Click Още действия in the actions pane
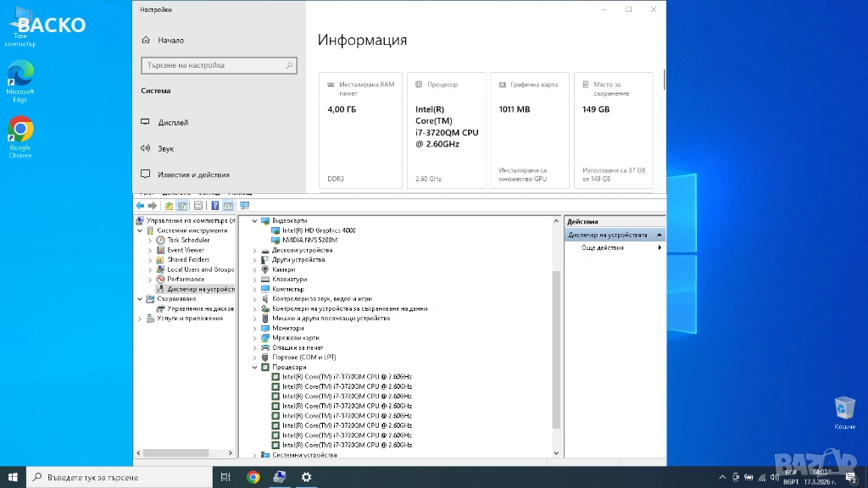Image resolution: width=868 pixels, height=488 pixels. click(x=603, y=248)
